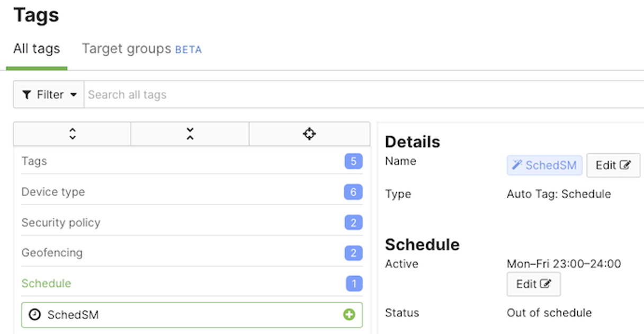Edit the tag name SchedSM
The width and height of the screenshot is (644, 334).
click(613, 165)
